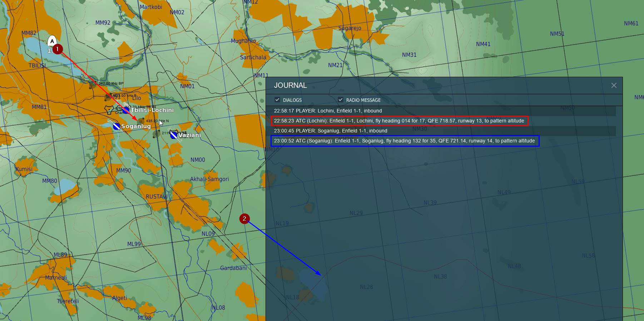The width and height of the screenshot is (644, 321).
Task: Click the Gardabani town label
Action: [x=233, y=268]
